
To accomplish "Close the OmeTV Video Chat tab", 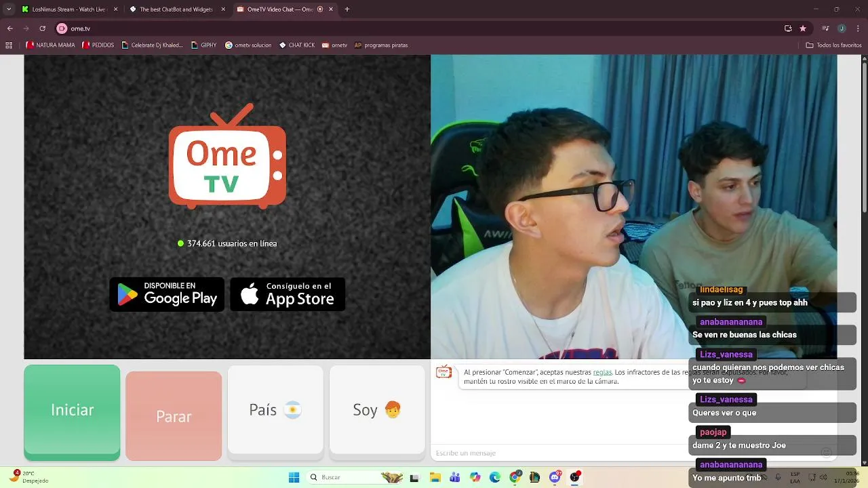I will 331,9.
